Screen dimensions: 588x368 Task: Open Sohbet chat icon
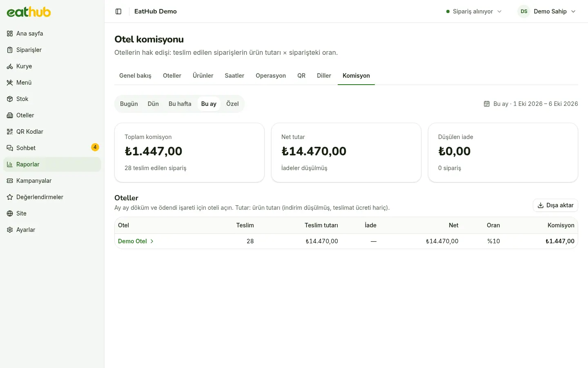coord(10,148)
